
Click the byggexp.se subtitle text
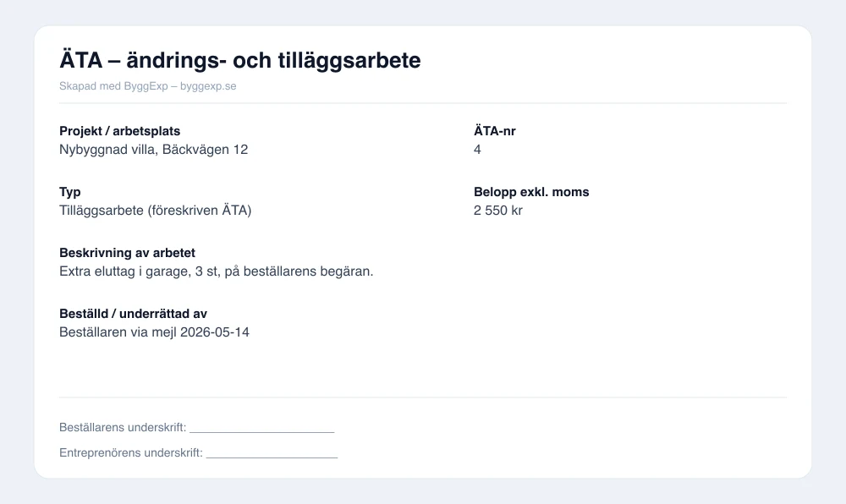tap(148, 86)
